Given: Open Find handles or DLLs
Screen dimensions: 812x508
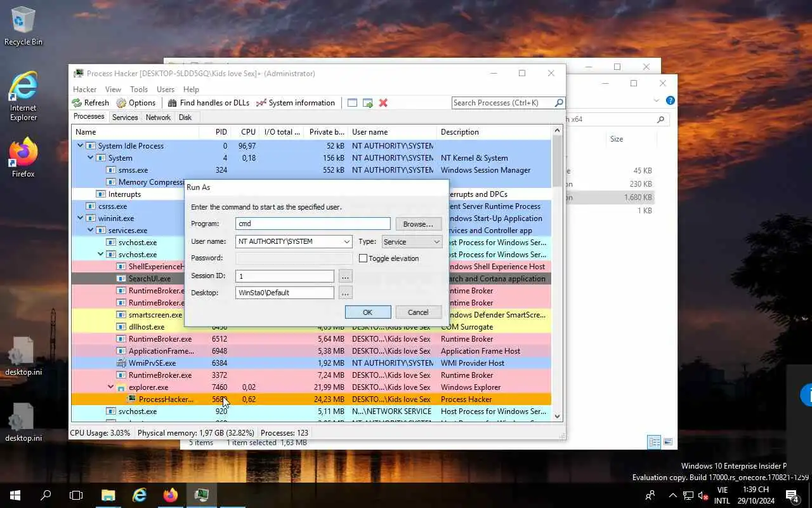Looking at the screenshot, I should coord(208,103).
